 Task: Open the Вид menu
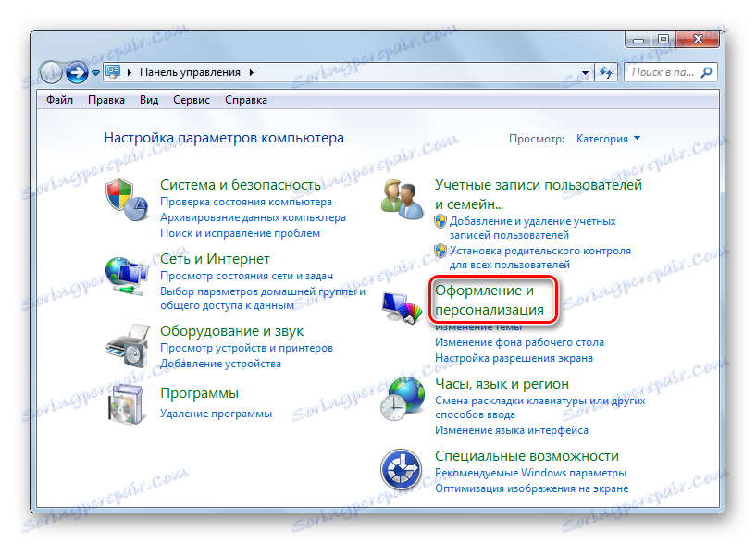tap(148, 99)
